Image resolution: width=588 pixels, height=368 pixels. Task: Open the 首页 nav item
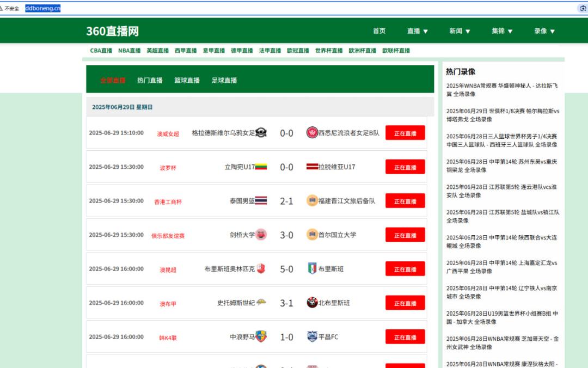pyautogui.click(x=379, y=31)
